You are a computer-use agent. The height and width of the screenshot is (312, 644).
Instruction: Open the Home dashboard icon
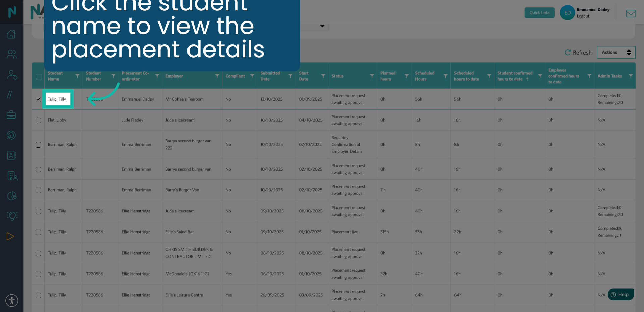point(11,34)
